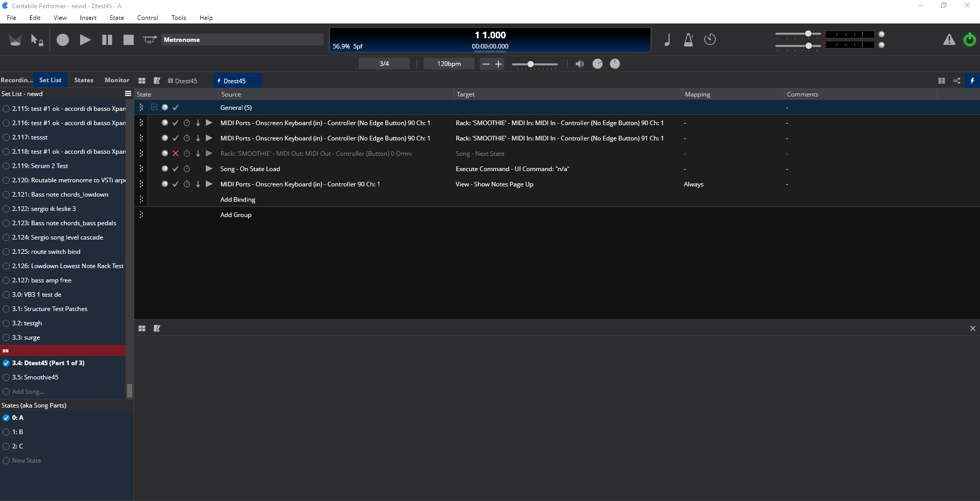Enable the disabled Song Next State binding
980x501 pixels.
tap(176, 154)
